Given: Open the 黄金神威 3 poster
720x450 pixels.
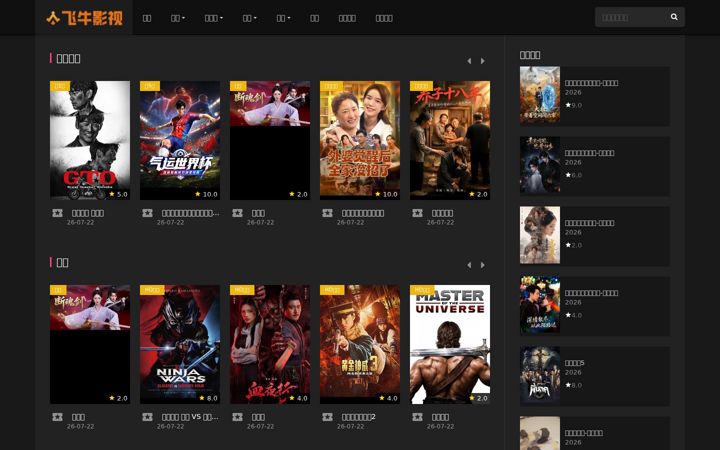Looking at the screenshot, I should tap(360, 344).
